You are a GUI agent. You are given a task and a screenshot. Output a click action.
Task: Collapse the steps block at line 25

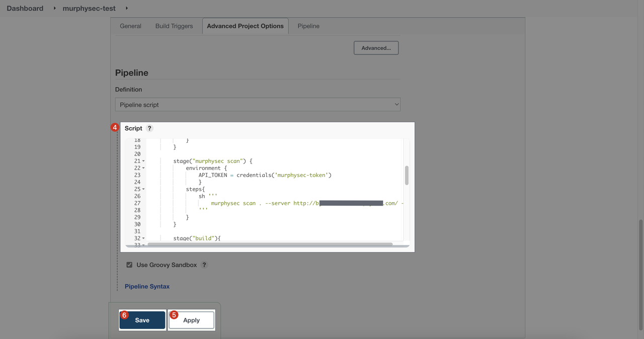(x=143, y=190)
